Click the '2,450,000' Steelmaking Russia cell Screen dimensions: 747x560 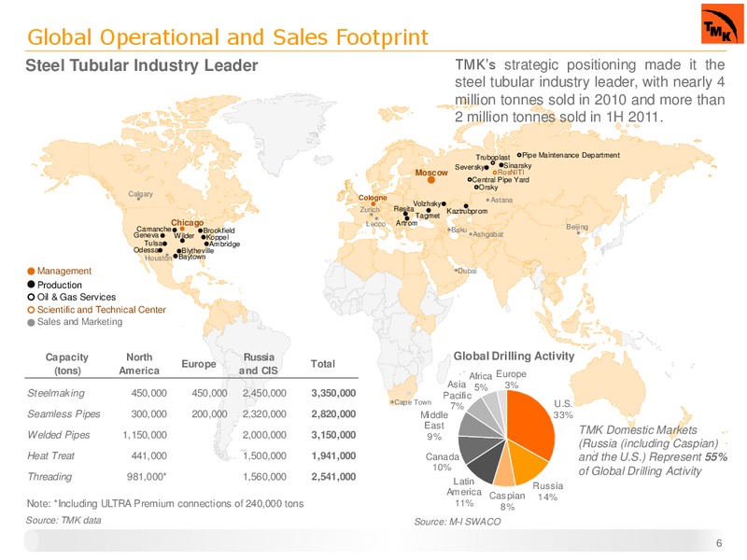(x=264, y=393)
